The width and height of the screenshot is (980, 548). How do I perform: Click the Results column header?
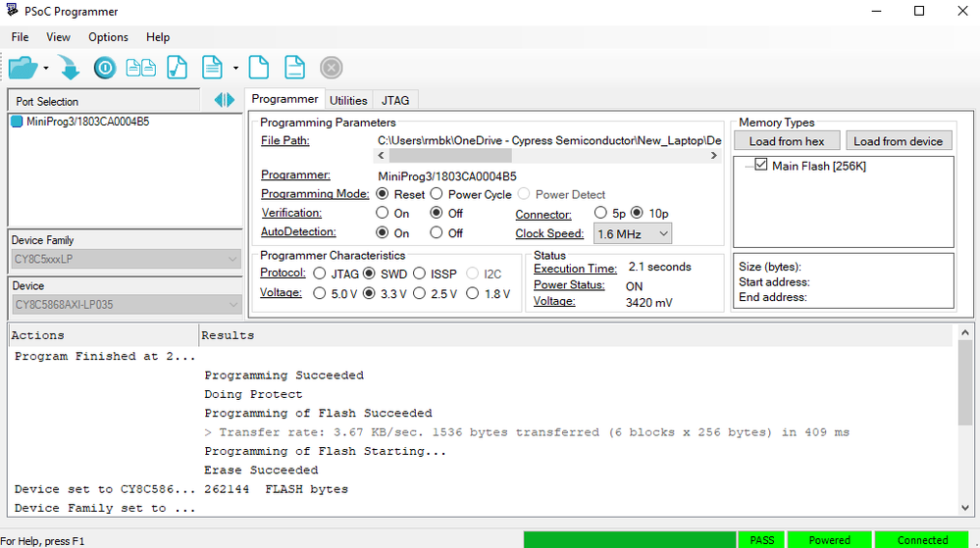575,335
